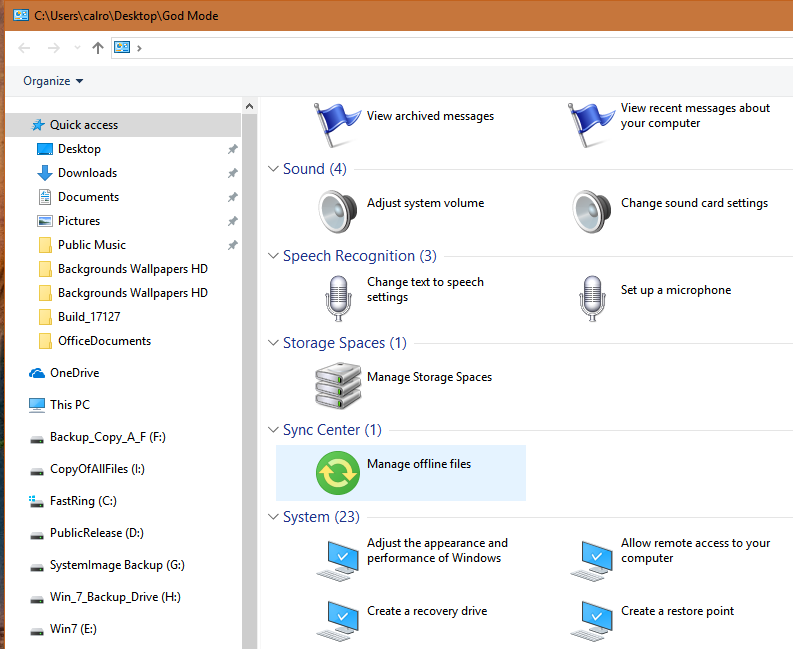Collapse Speech Recognition (3) group chevron
The width and height of the screenshot is (793, 649).
[273, 256]
